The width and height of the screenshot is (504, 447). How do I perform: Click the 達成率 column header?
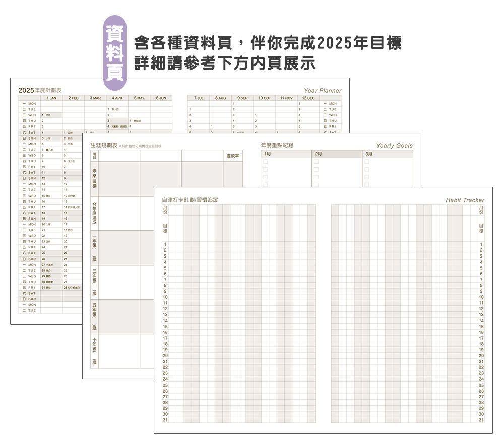click(x=233, y=156)
